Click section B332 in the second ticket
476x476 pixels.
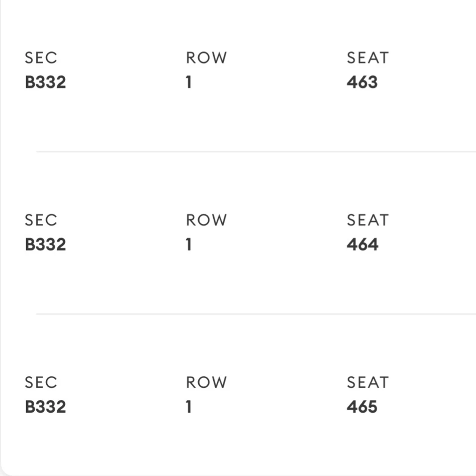pyautogui.click(x=45, y=245)
